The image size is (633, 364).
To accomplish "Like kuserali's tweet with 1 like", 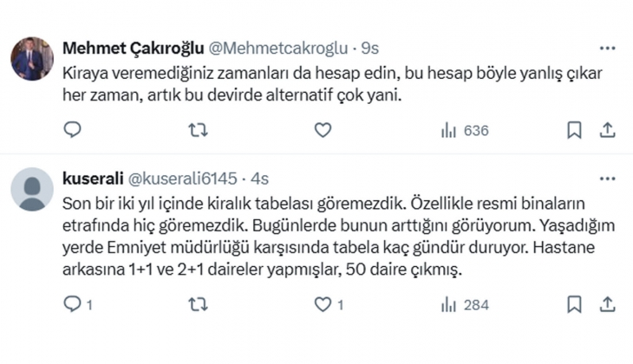I will [329, 305].
